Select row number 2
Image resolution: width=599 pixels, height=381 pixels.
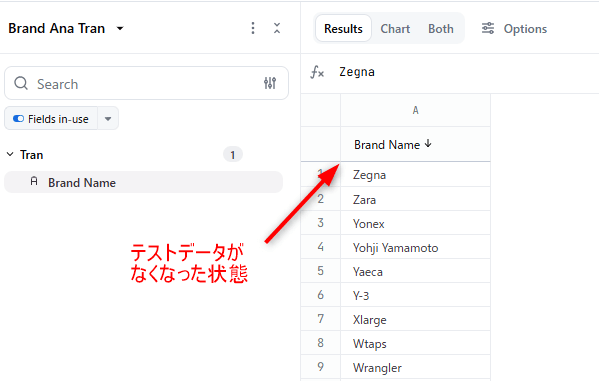(321, 199)
